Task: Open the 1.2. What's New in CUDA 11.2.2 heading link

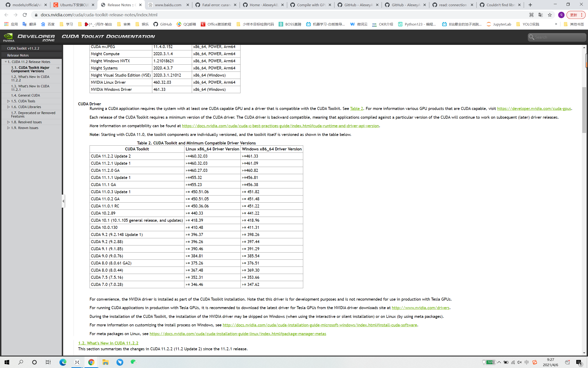Action: click(108, 343)
